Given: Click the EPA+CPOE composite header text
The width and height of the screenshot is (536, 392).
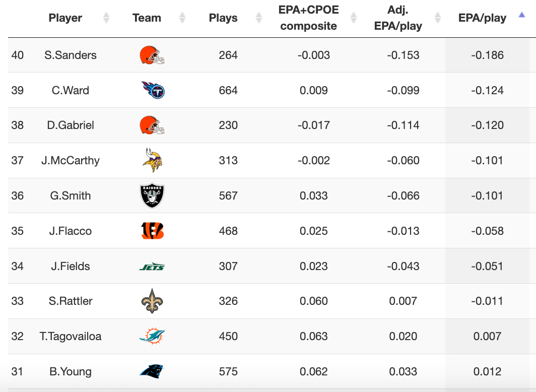Looking at the screenshot, I should point(308,18).
